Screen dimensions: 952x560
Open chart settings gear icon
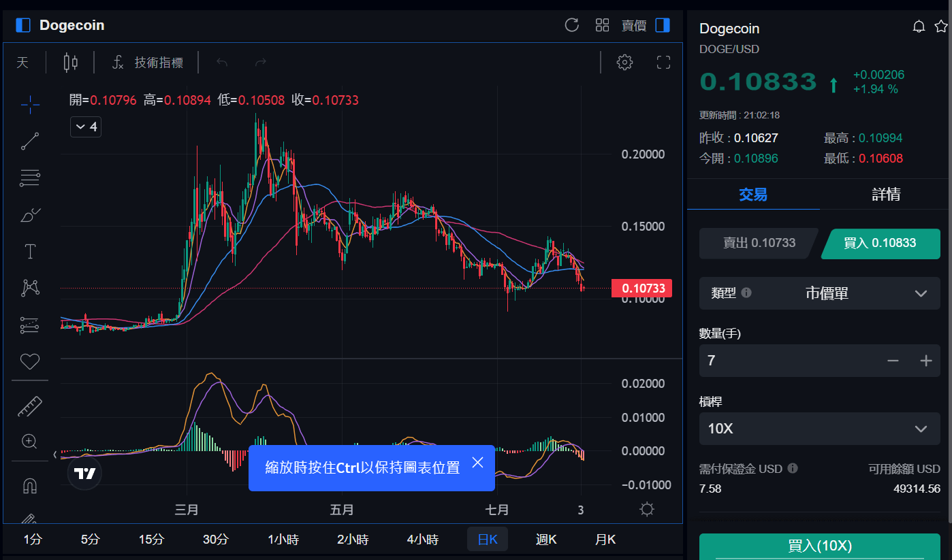point(624,63)
